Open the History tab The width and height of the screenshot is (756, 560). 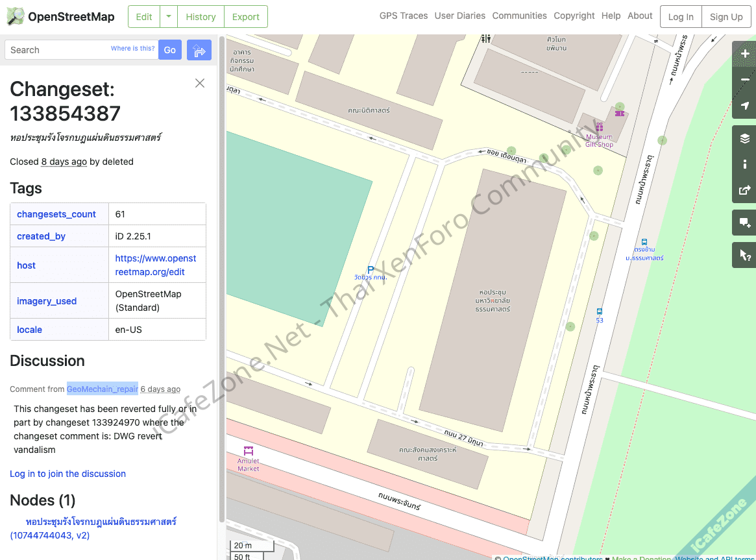coord(201,17)
